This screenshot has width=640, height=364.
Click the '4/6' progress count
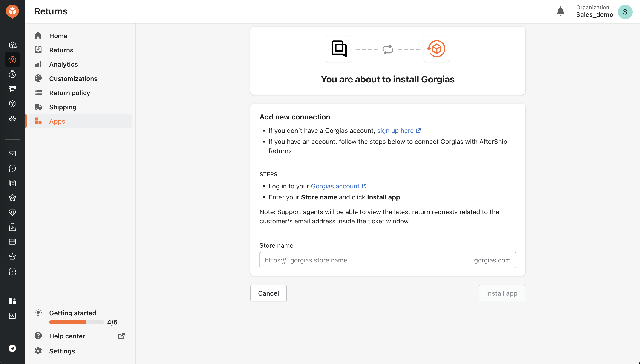112,322
